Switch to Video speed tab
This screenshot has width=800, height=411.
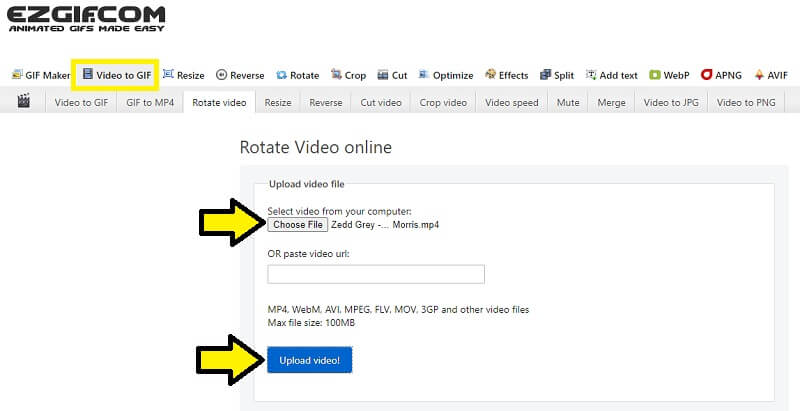(511, 102)
